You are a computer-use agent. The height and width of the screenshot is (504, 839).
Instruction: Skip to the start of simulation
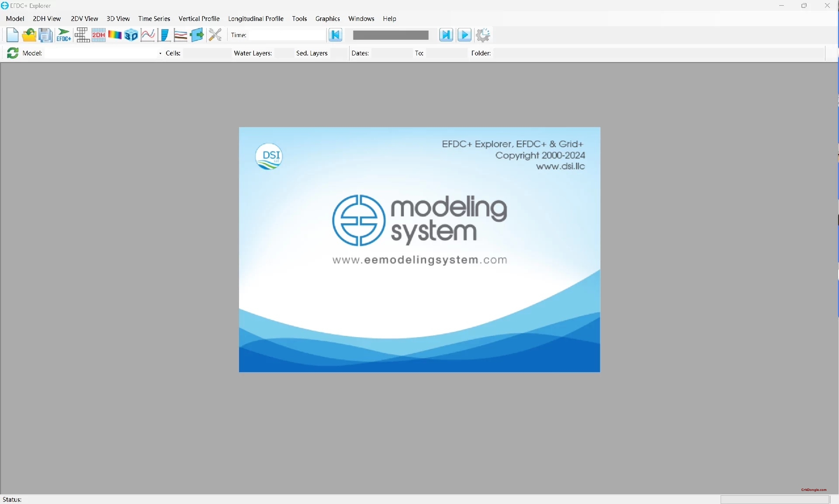coord(336,35)
